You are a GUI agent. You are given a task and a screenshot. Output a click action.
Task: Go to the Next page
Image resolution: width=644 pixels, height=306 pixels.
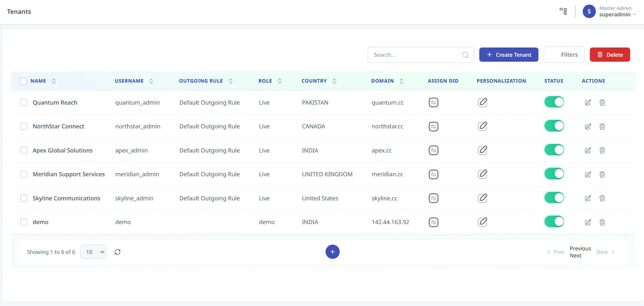coord(605,252)
